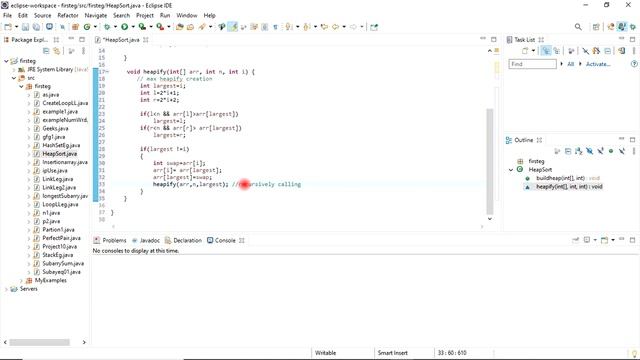Toggle Categorized view in Task List
This screenshot has width=640, height=360.
click(546, 51)
